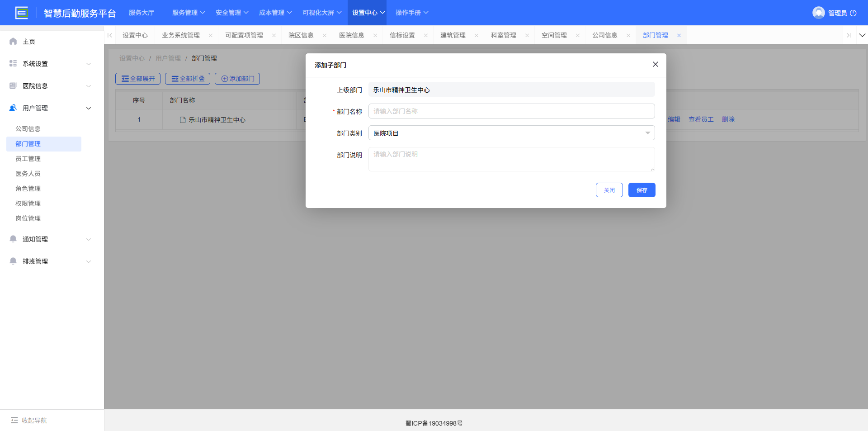Click the 全部展开 button
The width and height of the screenshot is (868, 431).
(x=138, y=79)
